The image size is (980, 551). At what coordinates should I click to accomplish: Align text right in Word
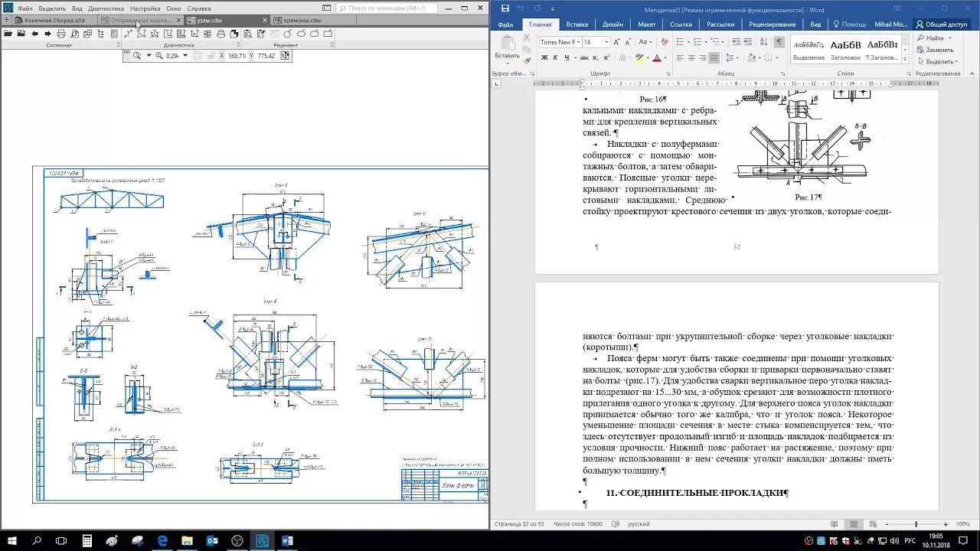click(x=703, y=57)
